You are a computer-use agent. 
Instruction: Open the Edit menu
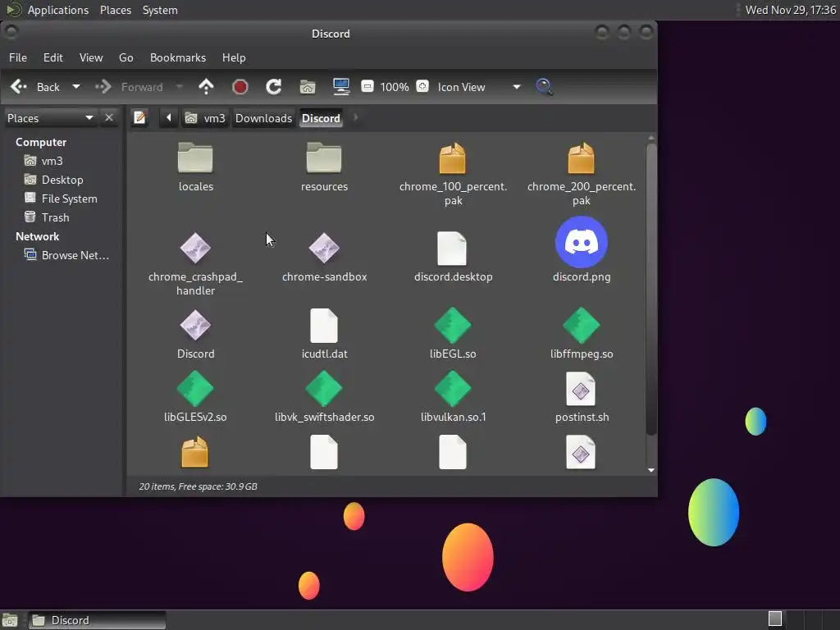click(x=53, y=57)
